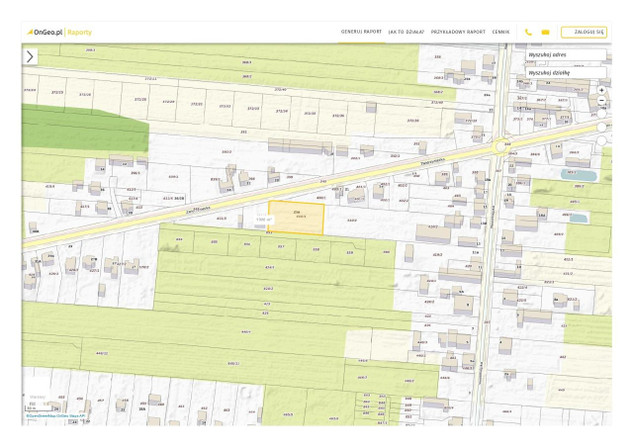The width and height of the screenshot is (633, 447).
Task: Open Przykładowy Raport page
Action: (x=457, y=32)
